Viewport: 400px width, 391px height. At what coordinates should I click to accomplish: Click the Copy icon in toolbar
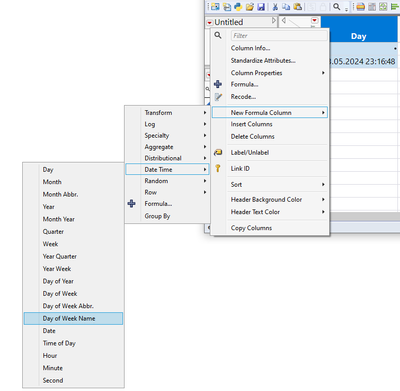click(x=286, y=7)
